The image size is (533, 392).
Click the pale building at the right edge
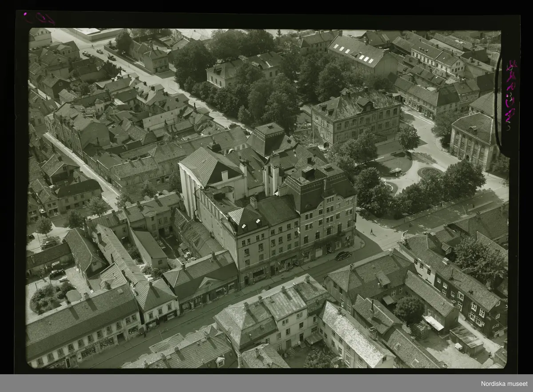pyautogui.click(x=473, y=140)
